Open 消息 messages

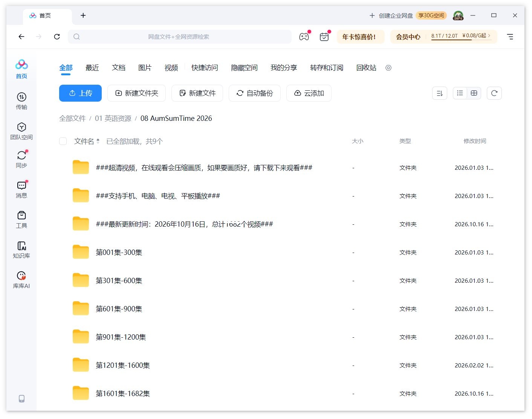21,189
